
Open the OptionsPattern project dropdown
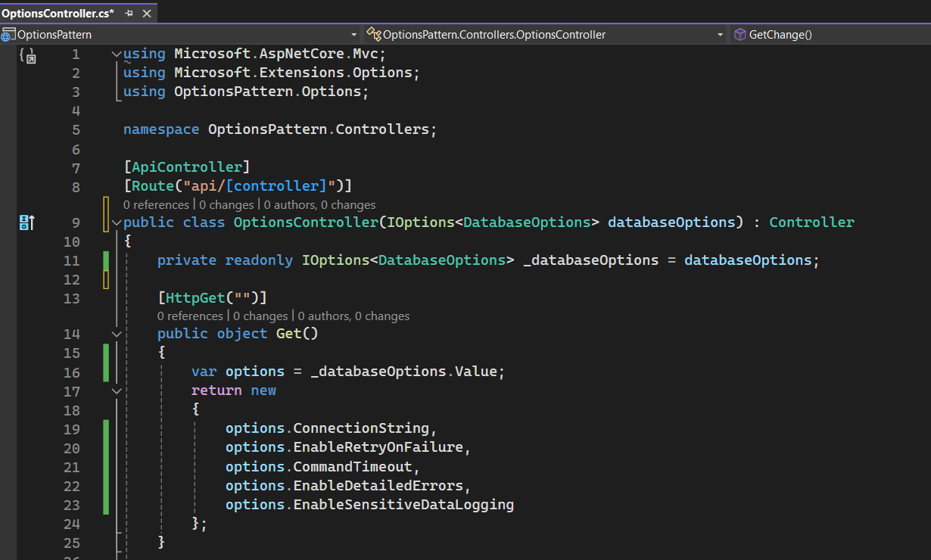[353, 34]
